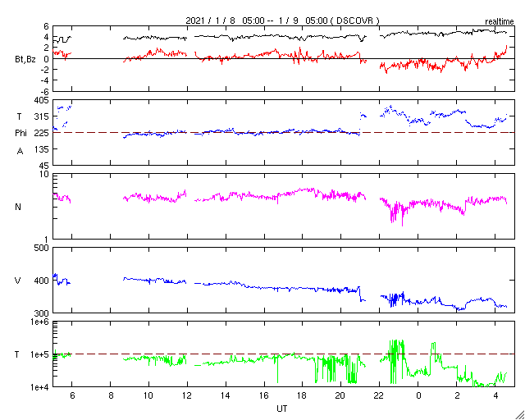The height and width of the screenshot is (420, 525).
Task: Click the 'A' label below Phi
Action: click(x=20, y=152)
